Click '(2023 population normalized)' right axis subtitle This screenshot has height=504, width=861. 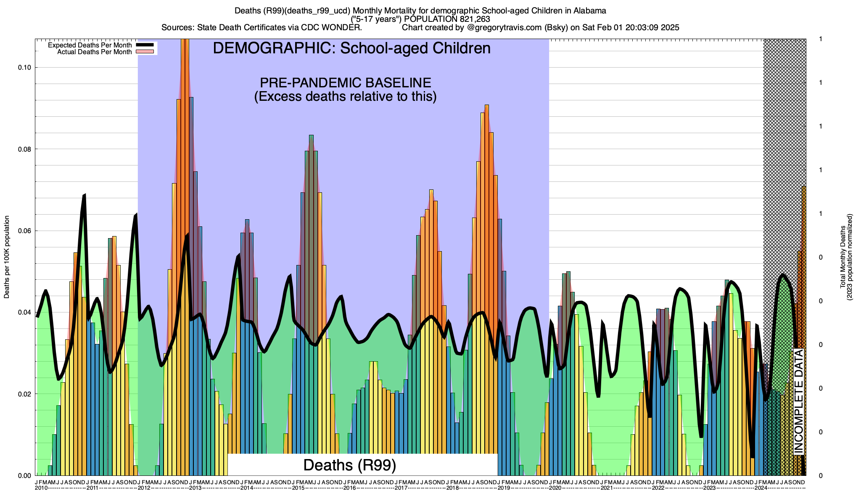pyautogui.click(x=850, y=257)
